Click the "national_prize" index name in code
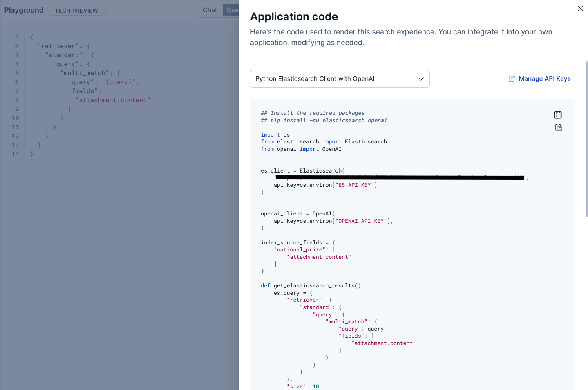Viewport: 588px width, 390px height. pyautogui.click(x=300, y=250)
